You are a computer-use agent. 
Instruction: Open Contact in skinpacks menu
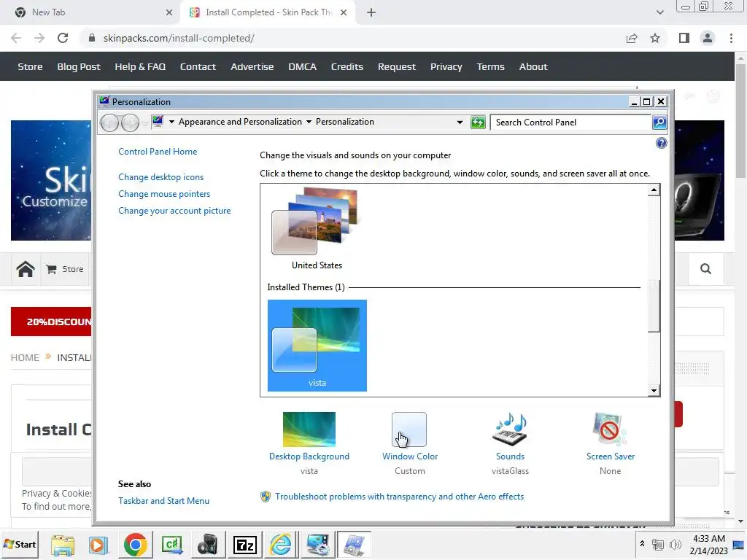(198, 66)
